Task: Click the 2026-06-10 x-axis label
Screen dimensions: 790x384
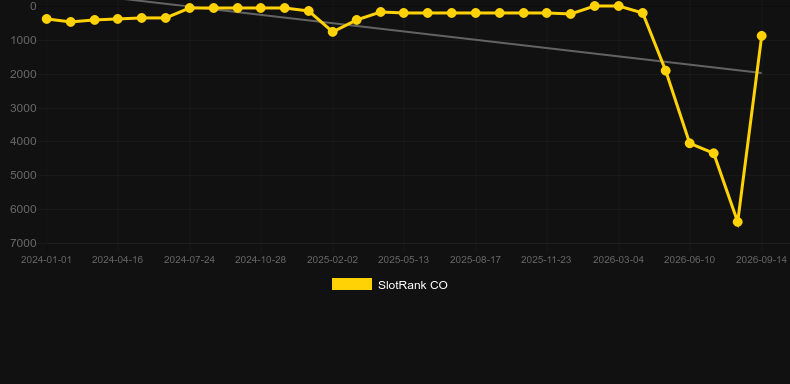Action: coord(689,260)
